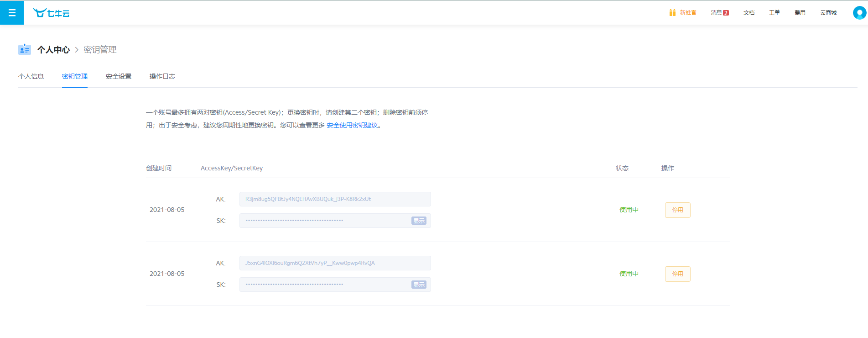The height and width of the screenshot is (338, 868).
Task: Open the 费用 menu item
Action: [x=800, y=13]
